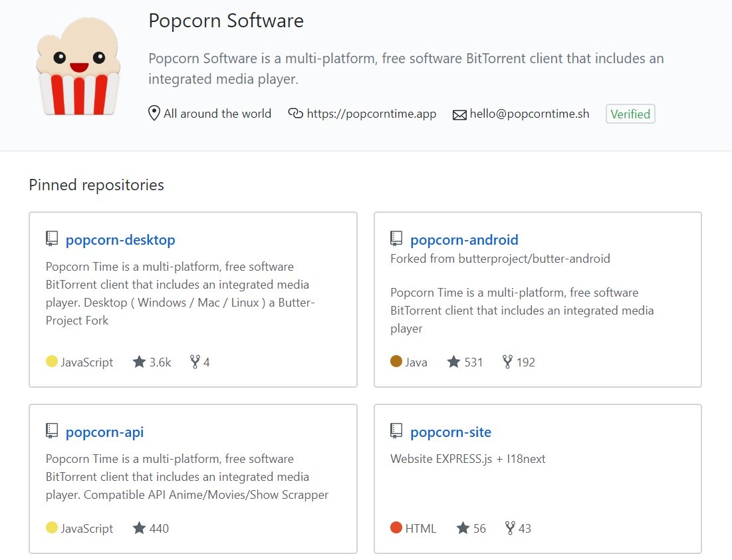
Task: Click the hello@popcorntime.sh email link
Action: click(x=529, y=114)
